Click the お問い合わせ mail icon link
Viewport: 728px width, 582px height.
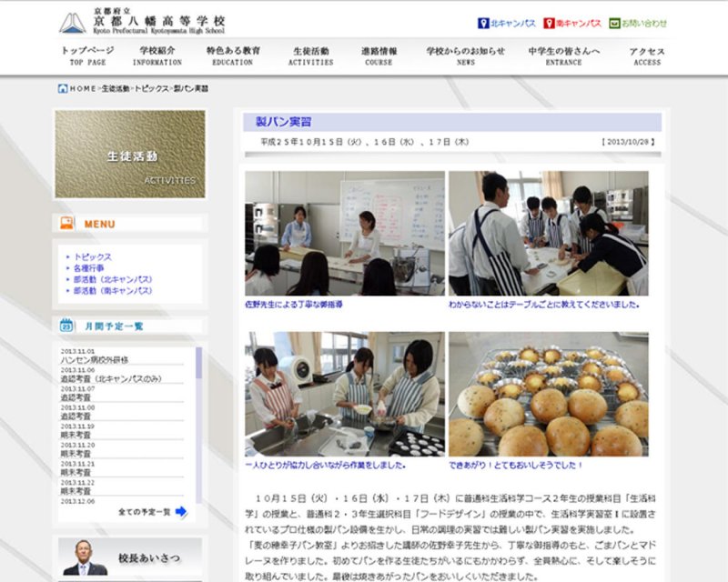coord(614,24)
